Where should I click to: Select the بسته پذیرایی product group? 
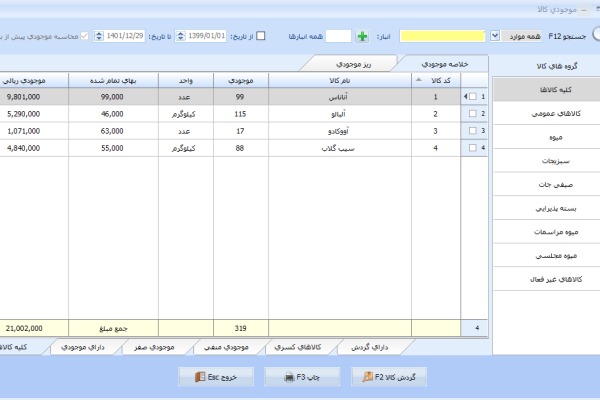click(x=547, y=208)
